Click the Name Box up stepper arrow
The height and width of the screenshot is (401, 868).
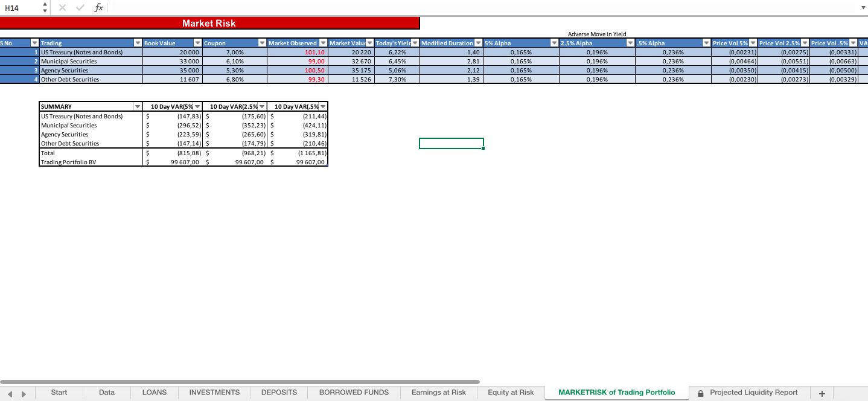pyautogui.click(x=44, y=5)
